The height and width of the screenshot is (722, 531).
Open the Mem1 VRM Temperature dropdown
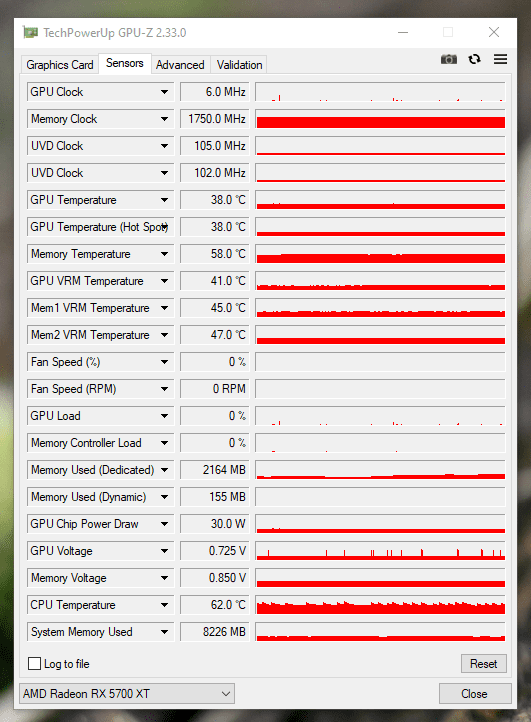click(x=164, y=308)
